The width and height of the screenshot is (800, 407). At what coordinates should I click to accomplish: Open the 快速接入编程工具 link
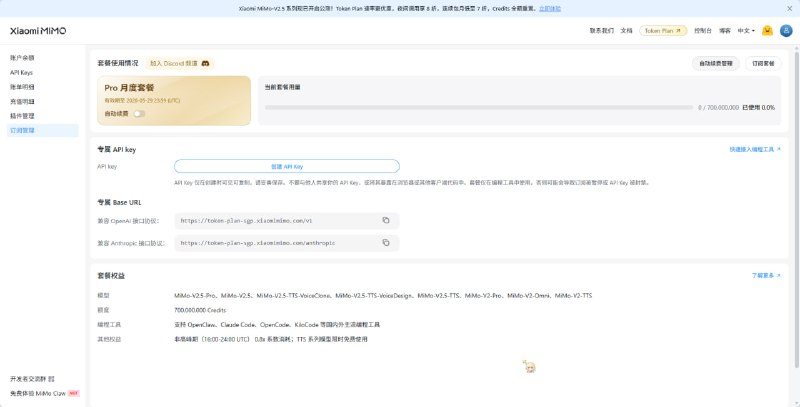click(x=755, y=150)
